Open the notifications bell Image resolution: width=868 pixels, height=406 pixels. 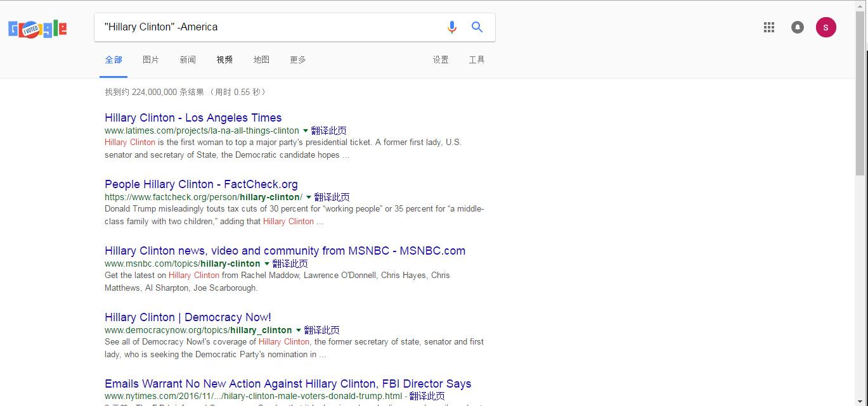coord(798,27)
